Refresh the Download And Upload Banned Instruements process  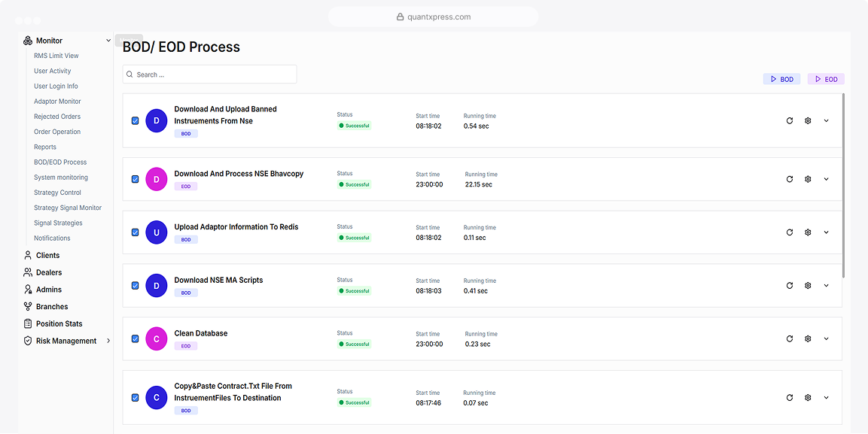click(x=790, y=120)
